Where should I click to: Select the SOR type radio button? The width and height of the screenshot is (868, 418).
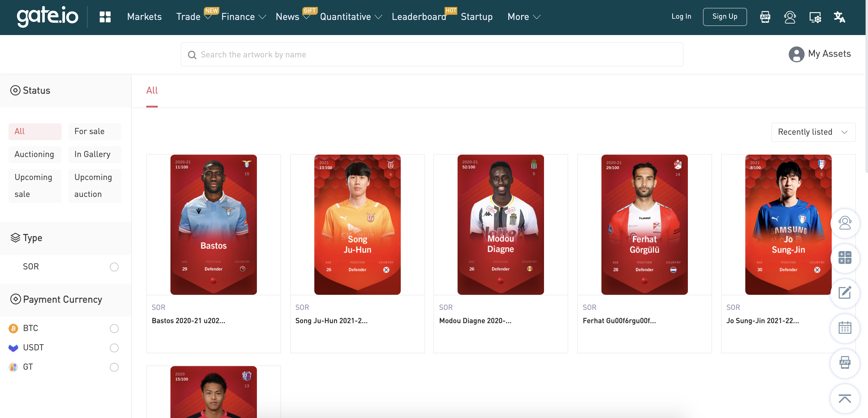(x=114, y=267)
